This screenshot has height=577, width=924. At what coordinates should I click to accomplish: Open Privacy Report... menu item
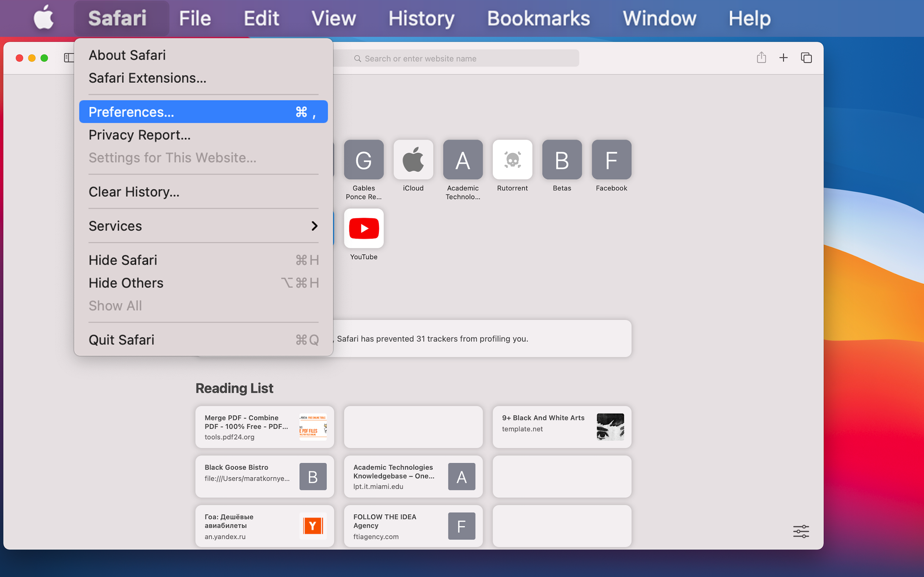tap(203, 135)
